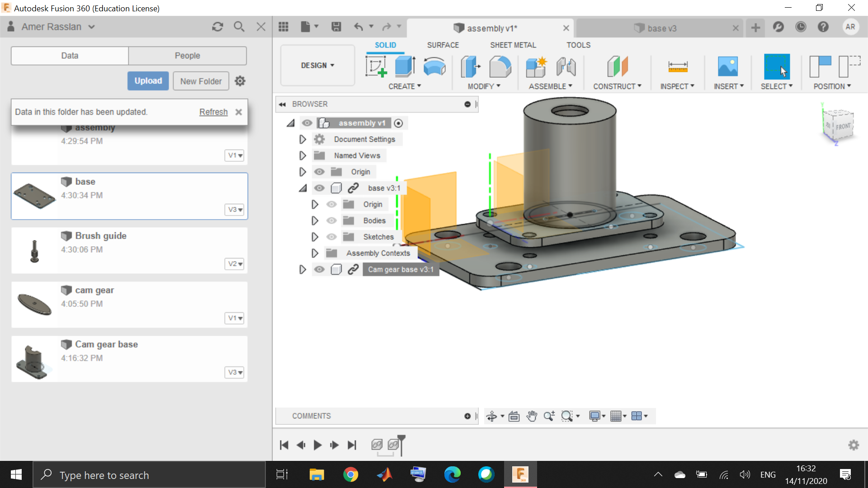Screen dimensions: 868x488
Task: Select the Extrude tool icon
Action: point(405,66)
